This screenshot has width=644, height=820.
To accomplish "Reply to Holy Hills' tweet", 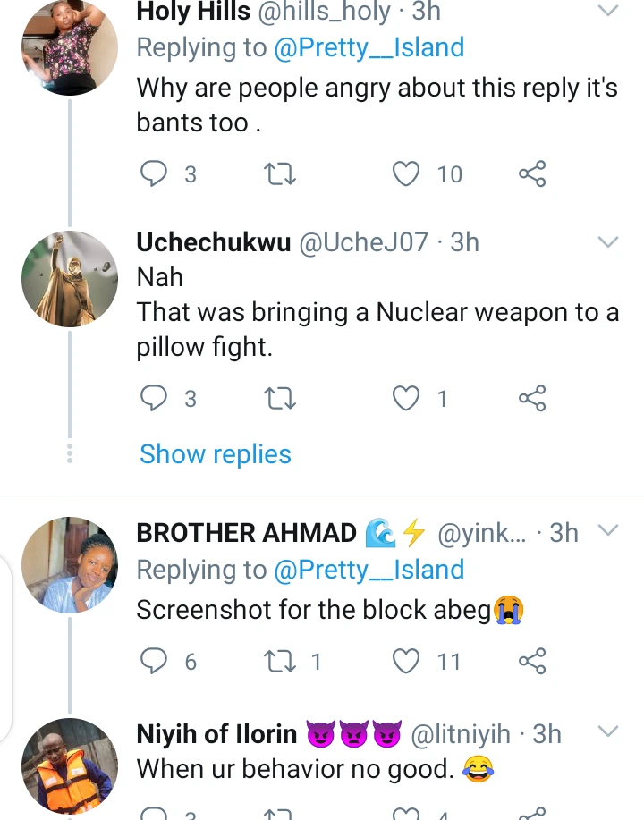I will coord(156,173).
